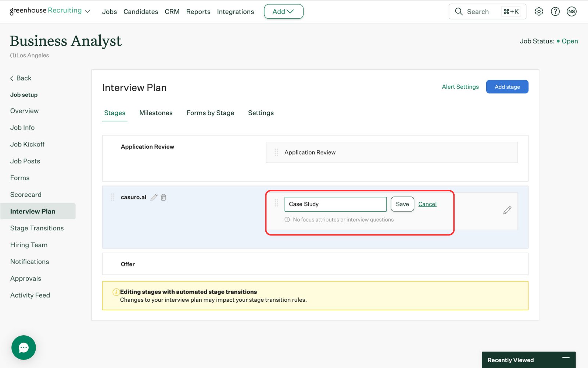Image resolution: width=588 pixels, height=368 pixels.
Task: Minimize the Recently Viewed panel
Action: point(566,357)
